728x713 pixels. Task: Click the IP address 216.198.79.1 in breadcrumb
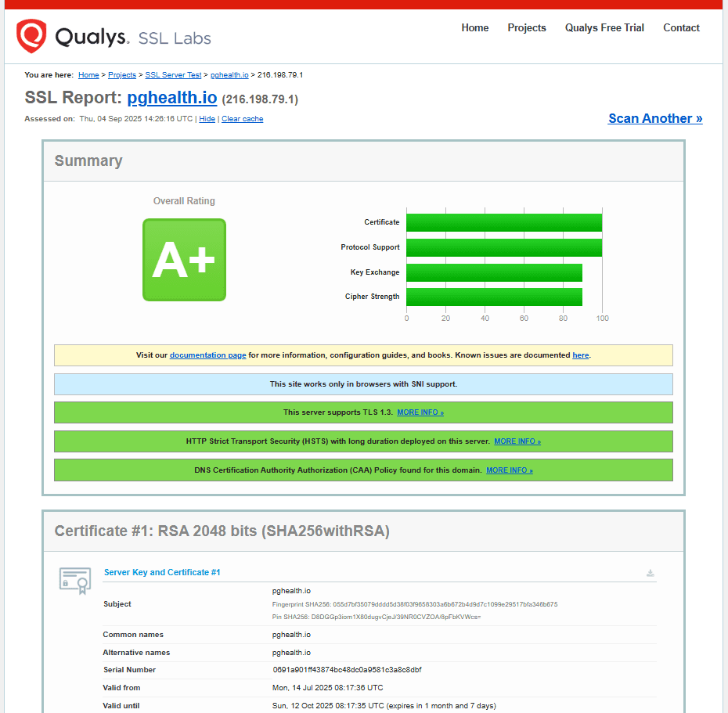point(280,74)
